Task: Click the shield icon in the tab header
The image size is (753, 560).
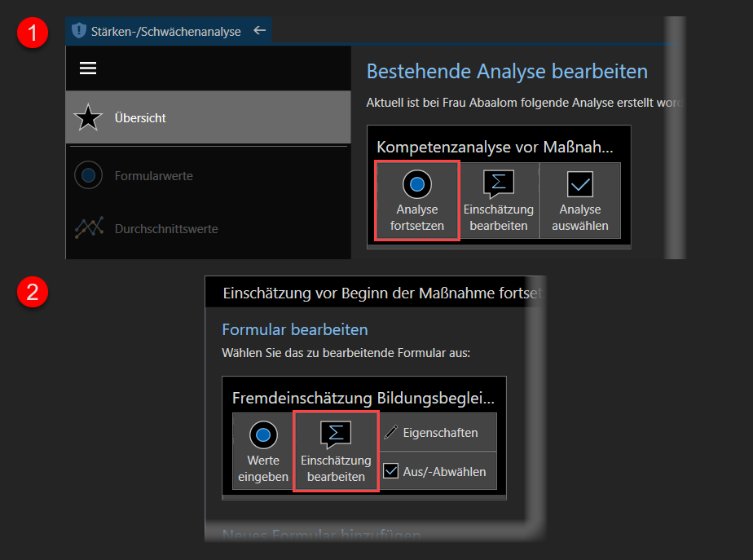Action: [x=78, y=32]
